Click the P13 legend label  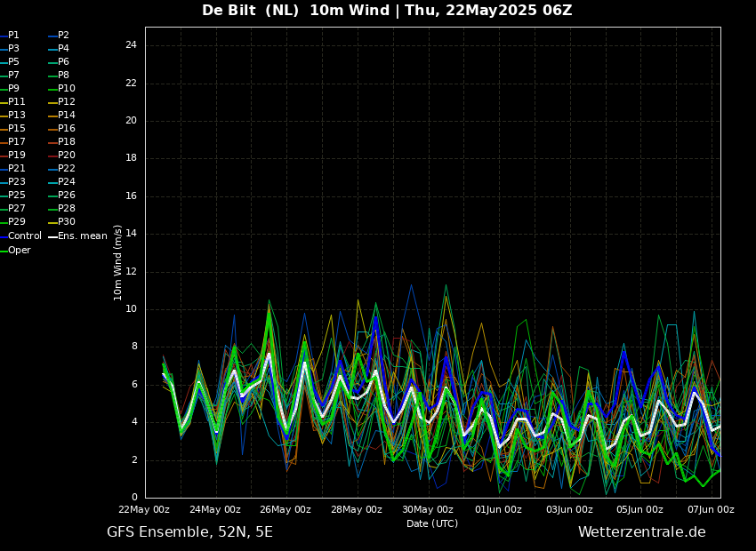tap(16, 116)
